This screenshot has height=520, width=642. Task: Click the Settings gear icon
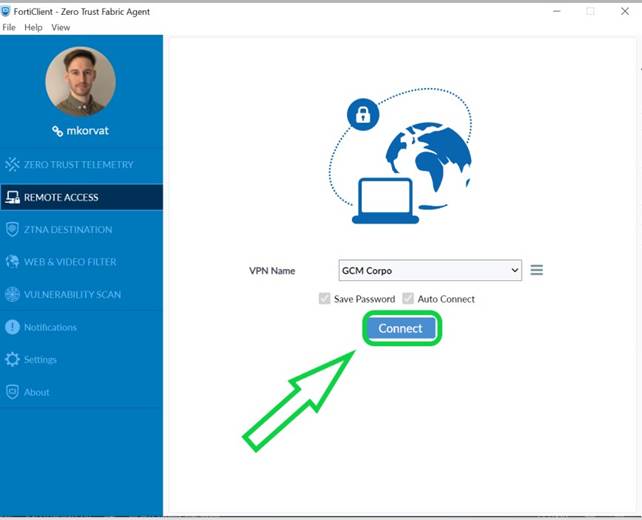[x=12, y=359]
